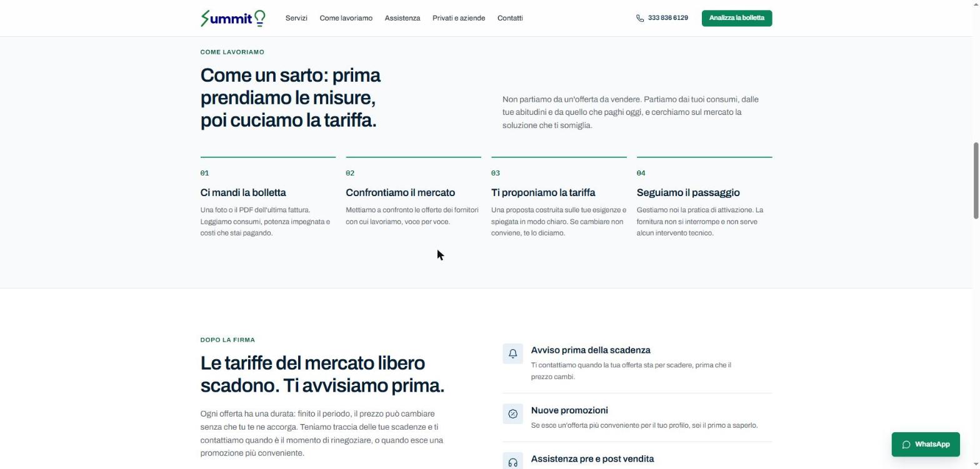The width and height of the screenshot is (980, 469).
Task: Click the text 'Mettiamo a confronto le offerte dei fornitori'
Action: [412, 216]
